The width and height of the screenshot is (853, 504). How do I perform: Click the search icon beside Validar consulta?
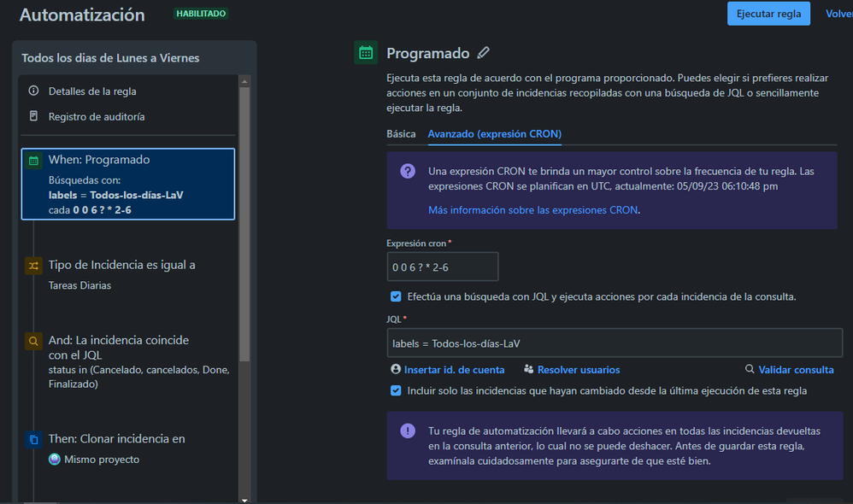[750, 369]
